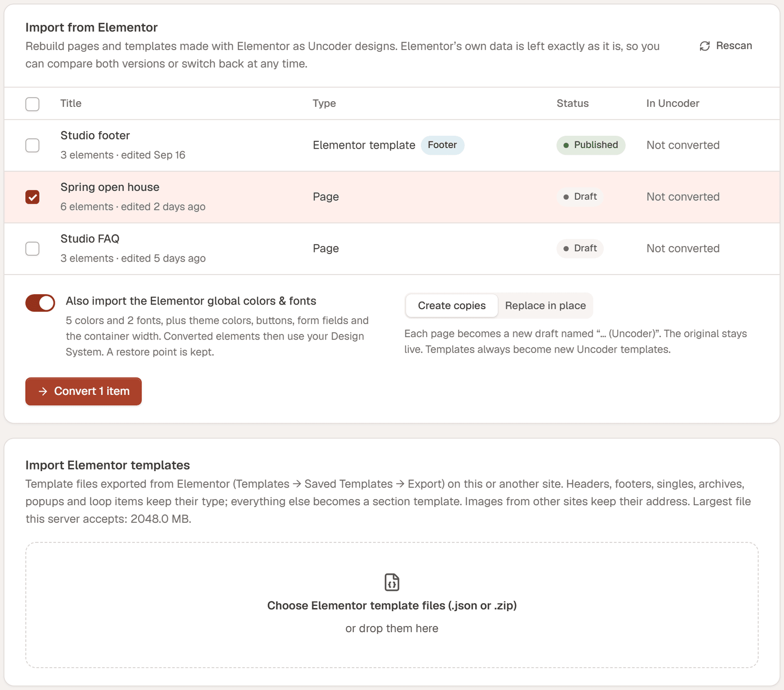
Task: Disable the import global colors & fonts toggle
Action: click(40, 303)
